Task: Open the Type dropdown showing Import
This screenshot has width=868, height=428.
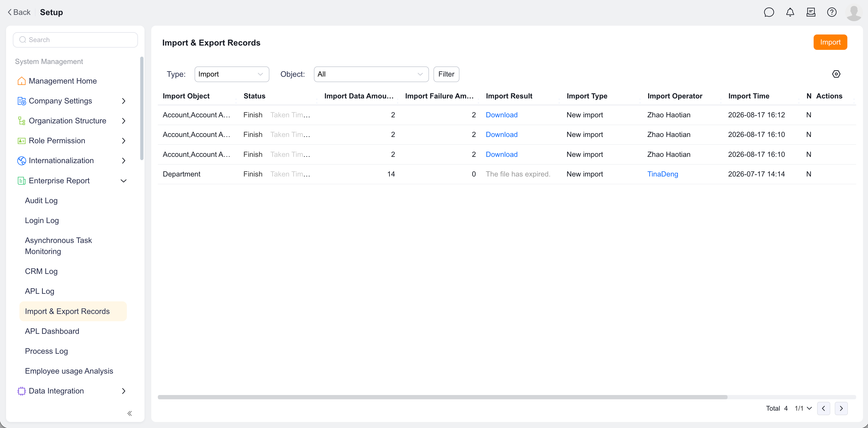Action: (232, 74)
